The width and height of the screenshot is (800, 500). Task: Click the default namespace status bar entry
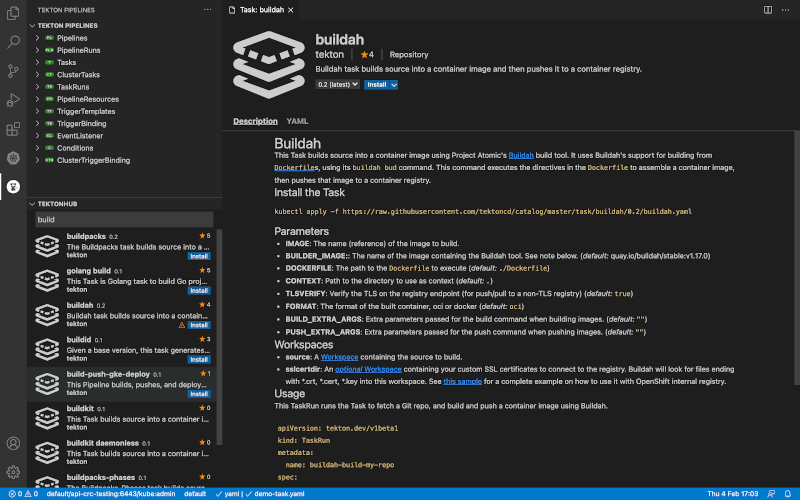point(194,493)
